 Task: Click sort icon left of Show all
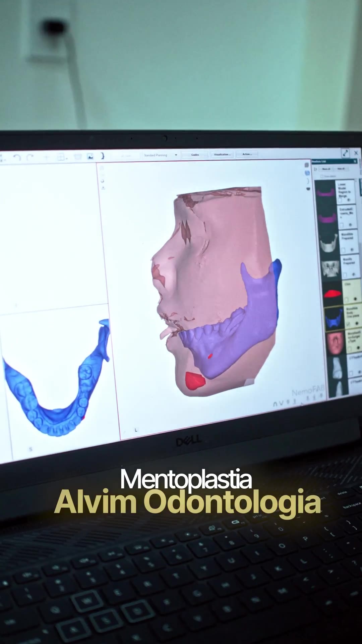coord(315,169)
